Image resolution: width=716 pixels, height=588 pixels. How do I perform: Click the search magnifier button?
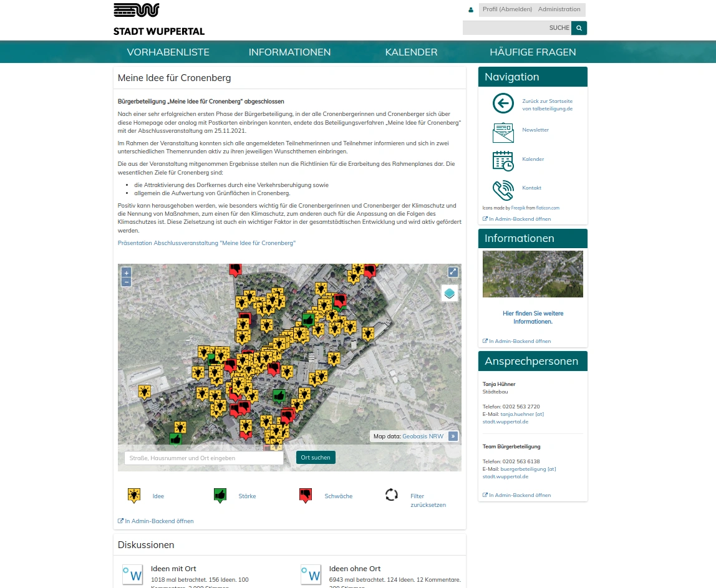tap(579, 28)
